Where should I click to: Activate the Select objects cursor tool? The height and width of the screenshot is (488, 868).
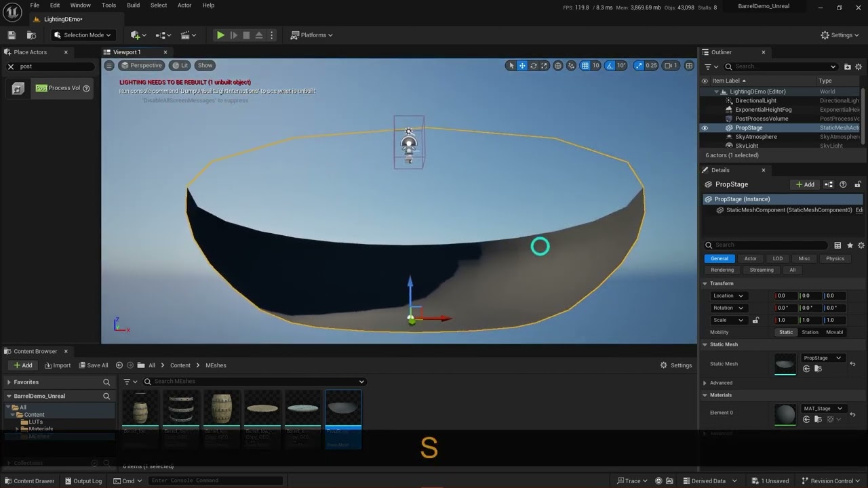click(511, 66)
